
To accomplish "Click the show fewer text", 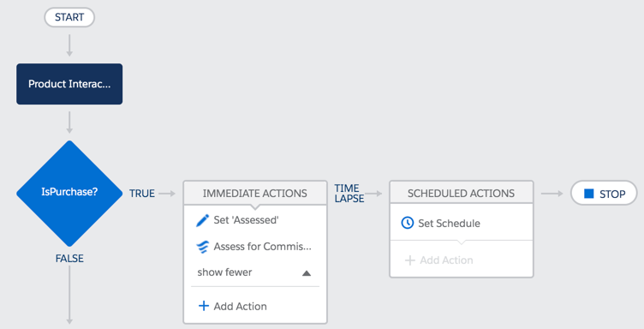I will pos(224,272).
